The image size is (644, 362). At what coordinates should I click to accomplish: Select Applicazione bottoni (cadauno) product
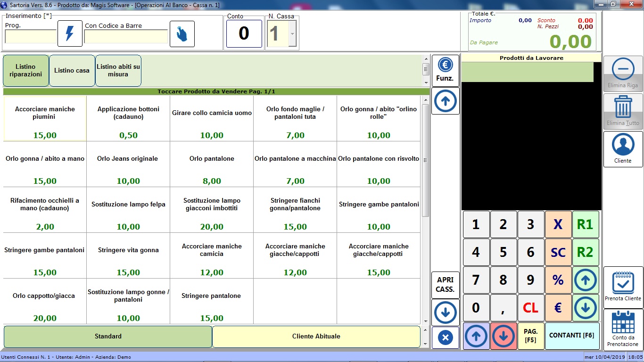[128, 119]
